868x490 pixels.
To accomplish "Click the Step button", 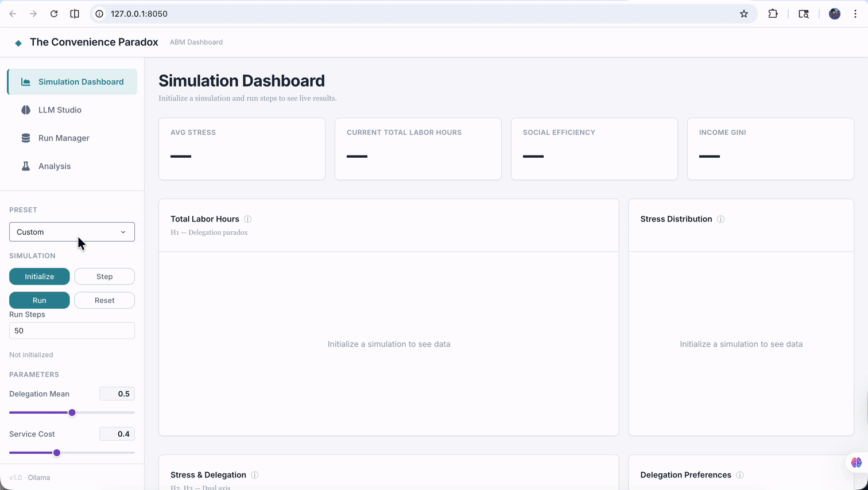I will coord(104,277).
